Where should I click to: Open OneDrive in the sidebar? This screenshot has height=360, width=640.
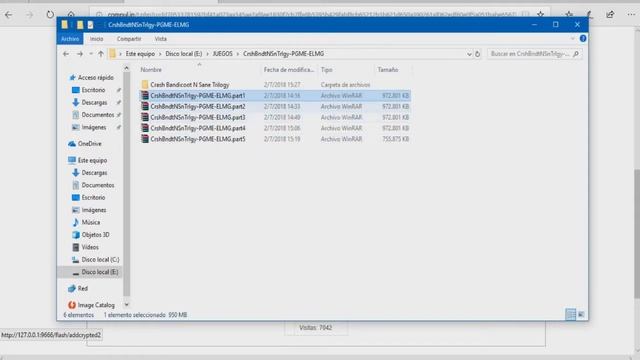pos(89,144)
